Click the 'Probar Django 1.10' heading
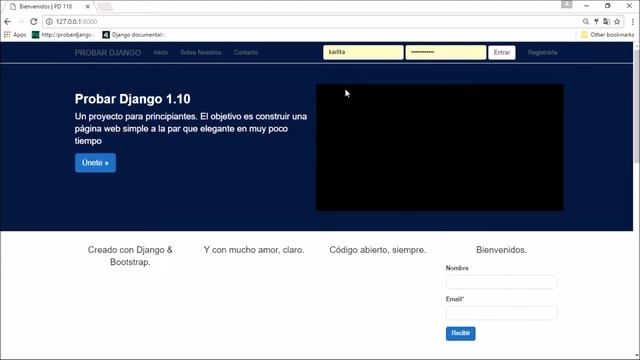The width and height of the screenshot is (640, 360). click(x=133, y=99)
